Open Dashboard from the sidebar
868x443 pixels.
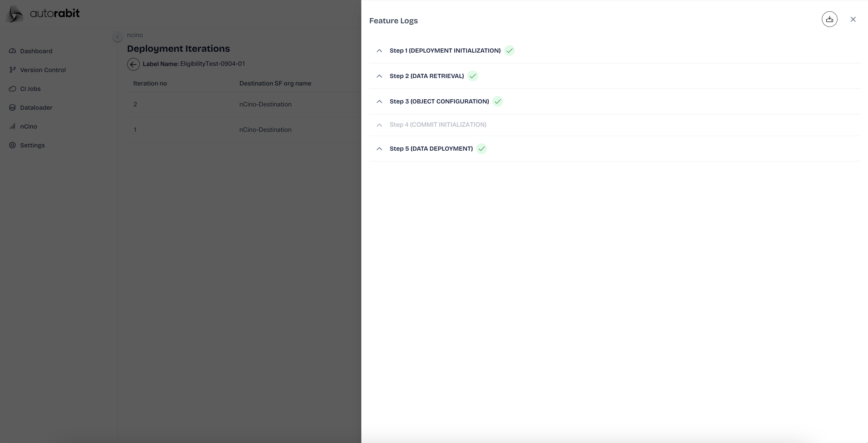(x=36, y=51)
